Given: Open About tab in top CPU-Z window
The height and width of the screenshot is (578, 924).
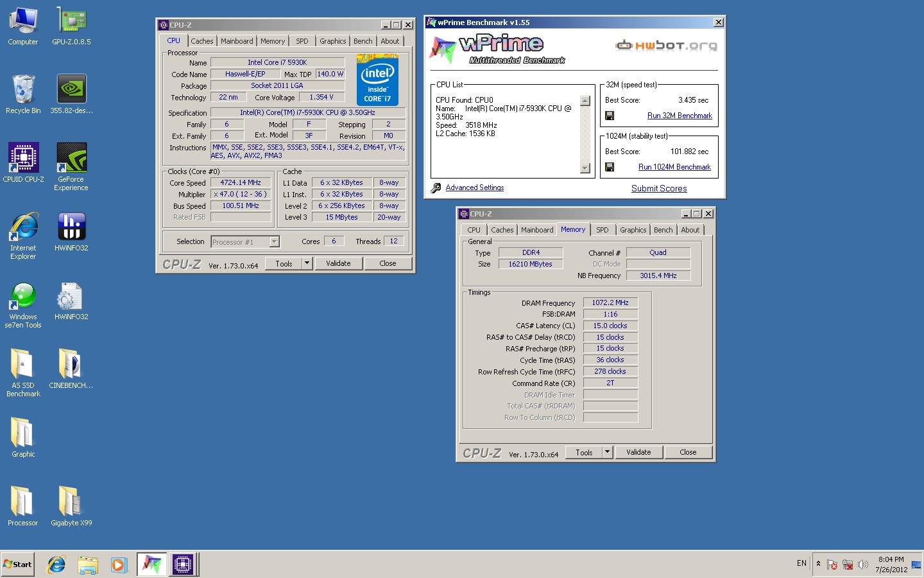Looking at the screenshot, I should coord(390,41).
